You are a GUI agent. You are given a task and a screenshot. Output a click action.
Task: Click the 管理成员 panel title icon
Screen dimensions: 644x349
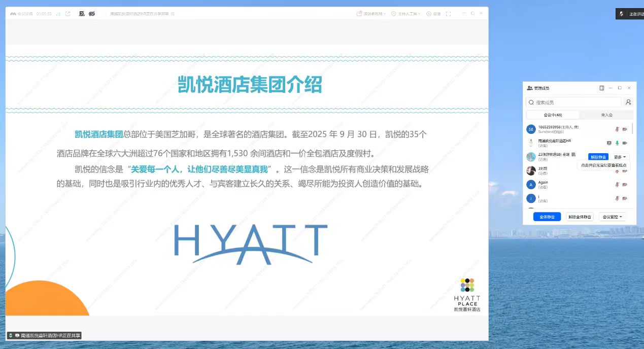(x=530, y=88)
